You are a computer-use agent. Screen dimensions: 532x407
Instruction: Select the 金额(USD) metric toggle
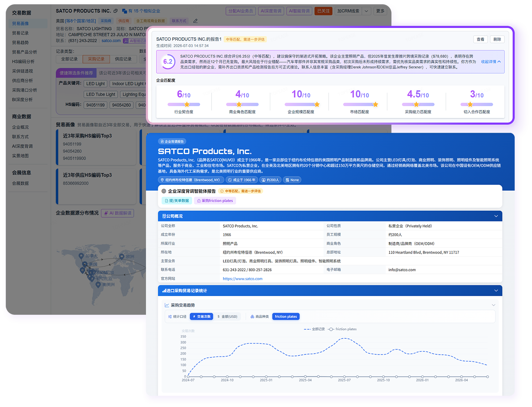227,317
